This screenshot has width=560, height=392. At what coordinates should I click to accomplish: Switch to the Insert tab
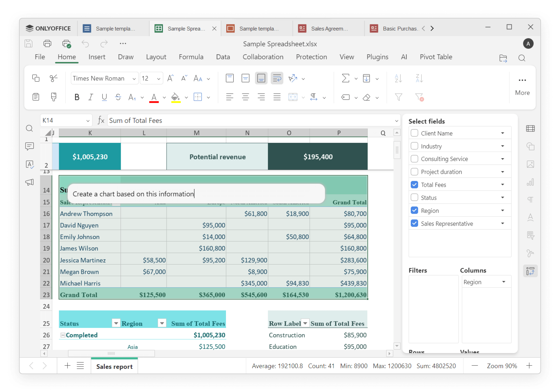(97, 57)
